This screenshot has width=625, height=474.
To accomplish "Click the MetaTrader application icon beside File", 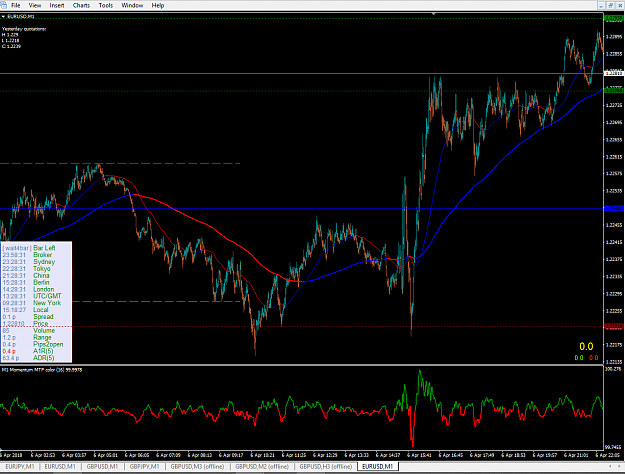I will 3,5.
